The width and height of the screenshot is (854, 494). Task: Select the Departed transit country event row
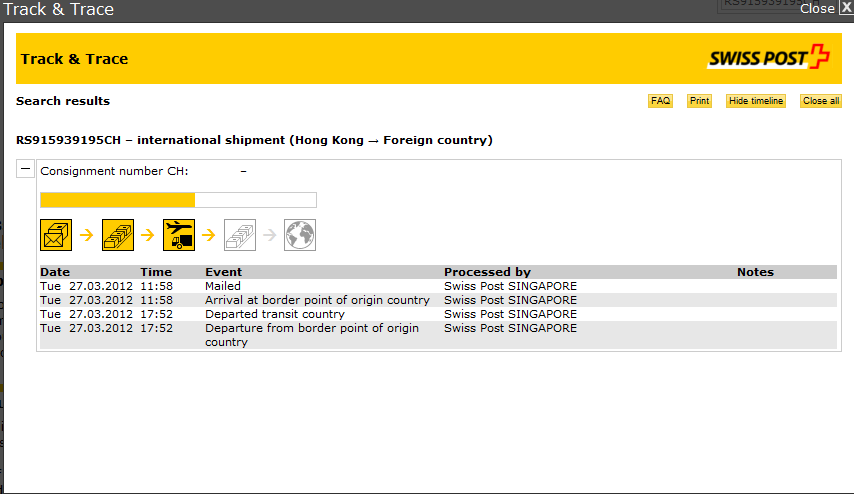pos(274,314)
